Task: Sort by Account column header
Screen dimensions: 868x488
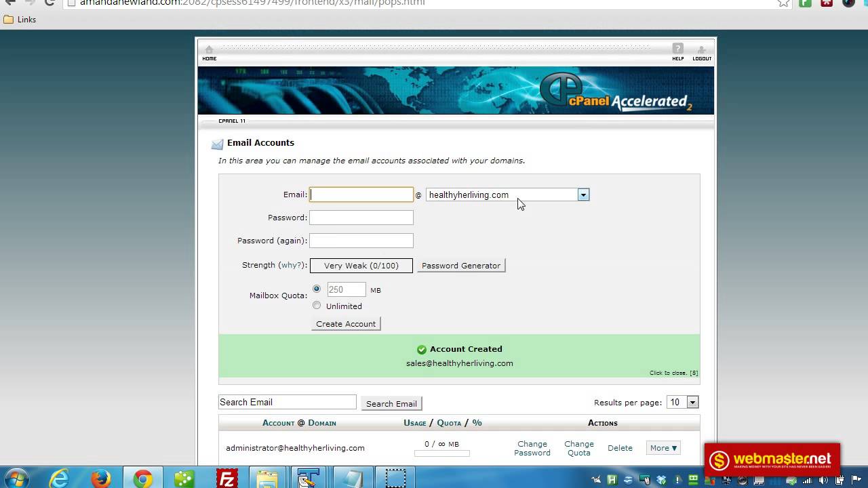Action: pos(279,423)
